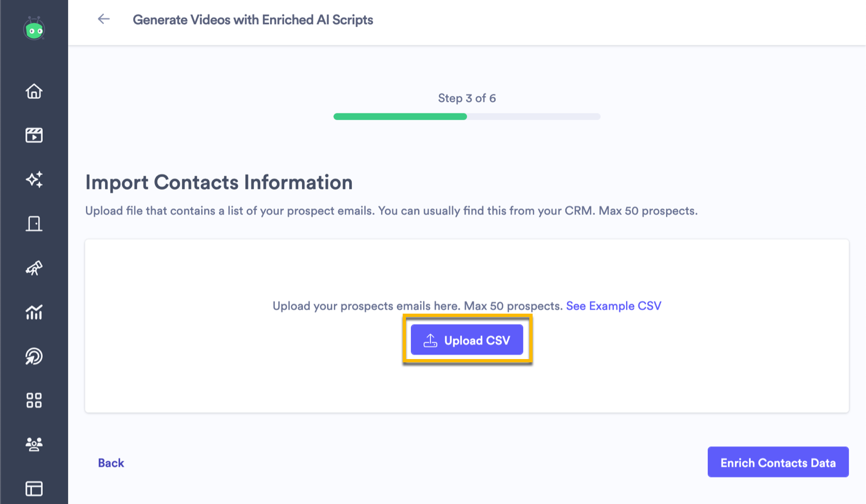Image resolution: width=866 pixels, height=504 pixels.
Task: Select the telescope prospecting icon
Action: [34, 268]
